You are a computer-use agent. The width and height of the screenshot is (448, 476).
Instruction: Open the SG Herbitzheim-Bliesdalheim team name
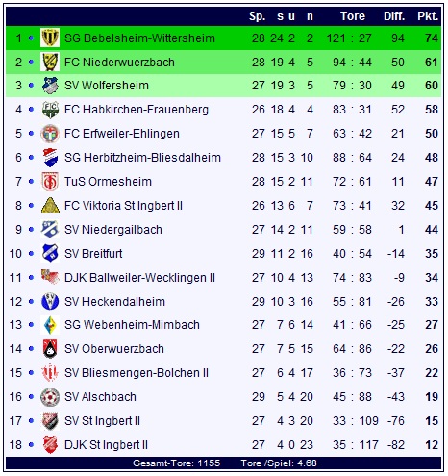pos(142,158)
